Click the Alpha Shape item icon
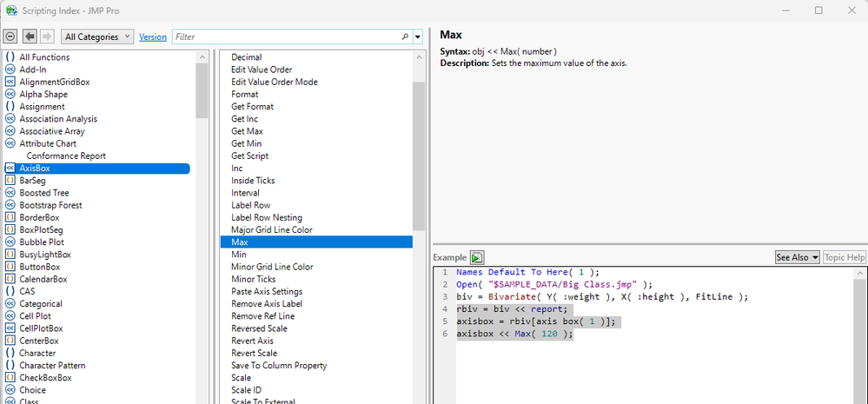This screenshot has width=868, height=404. (10, 94)
